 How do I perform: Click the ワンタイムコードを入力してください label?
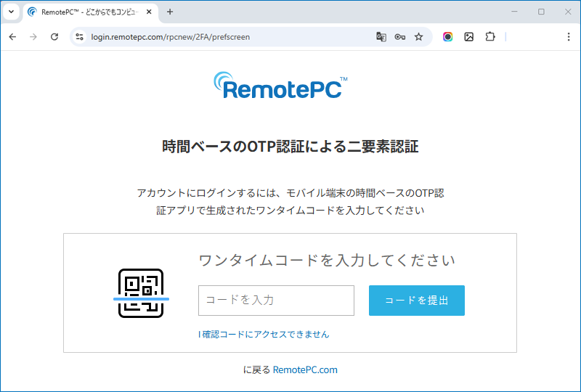point(327,261)
